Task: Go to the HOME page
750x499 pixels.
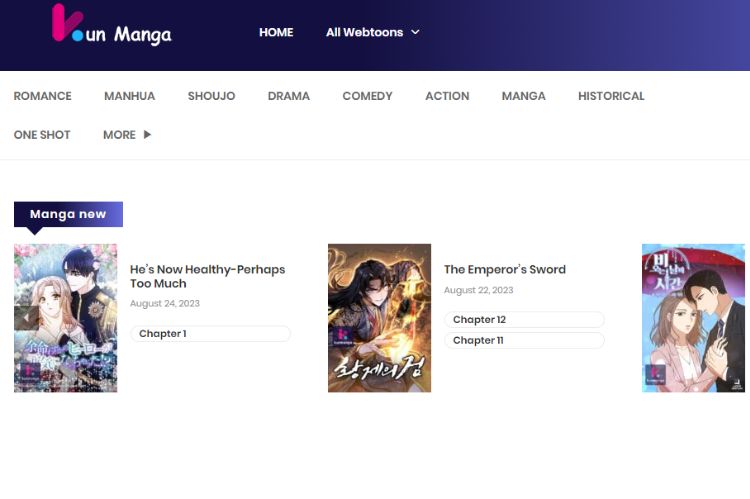Action: coord(276,33)
